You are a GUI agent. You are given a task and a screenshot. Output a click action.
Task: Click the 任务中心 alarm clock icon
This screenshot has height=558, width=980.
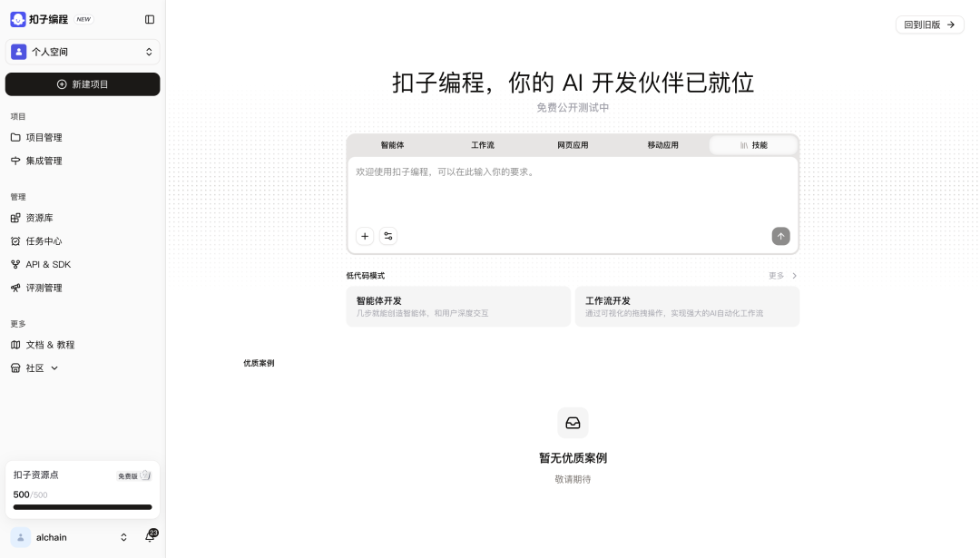tap(15, 241)
